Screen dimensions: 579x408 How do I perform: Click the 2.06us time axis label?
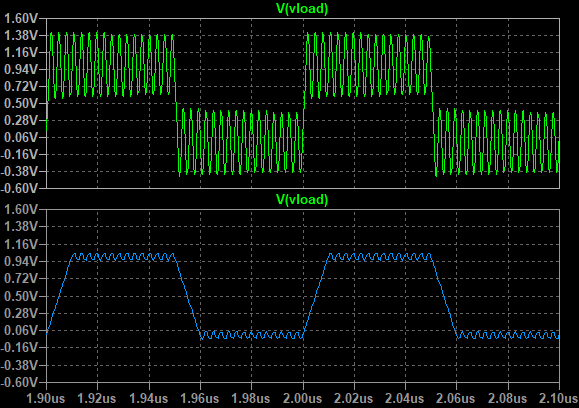coord(456,398)
